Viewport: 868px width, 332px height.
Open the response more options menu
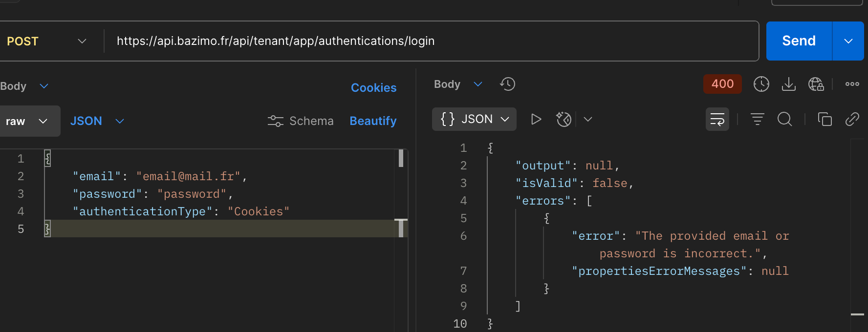(852, 84)
